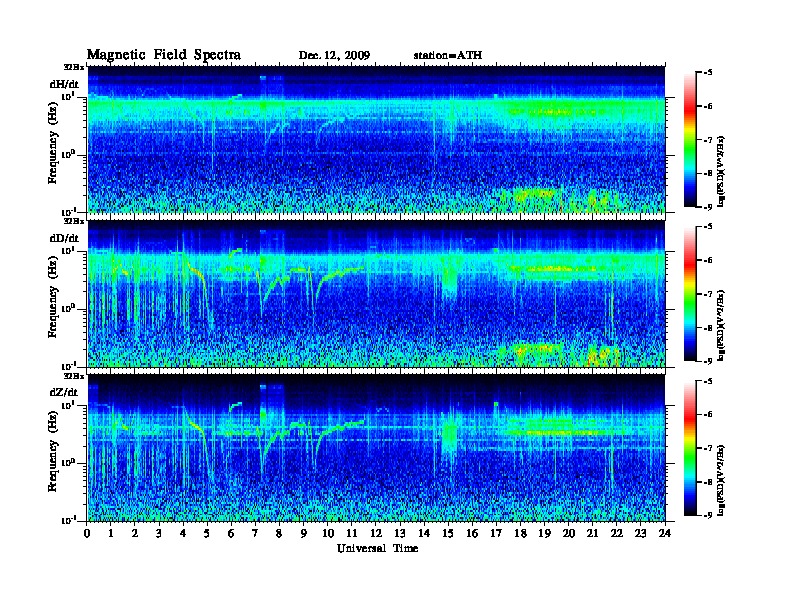Click hour 9 on the time axis

[304, 534]
